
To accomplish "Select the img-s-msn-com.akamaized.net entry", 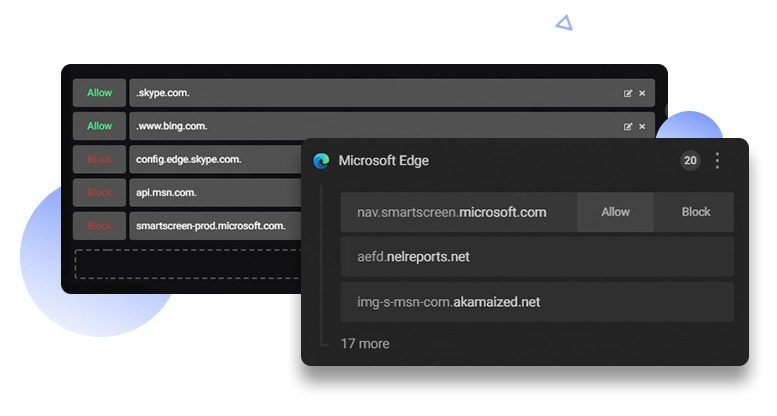I will point(537,302).
